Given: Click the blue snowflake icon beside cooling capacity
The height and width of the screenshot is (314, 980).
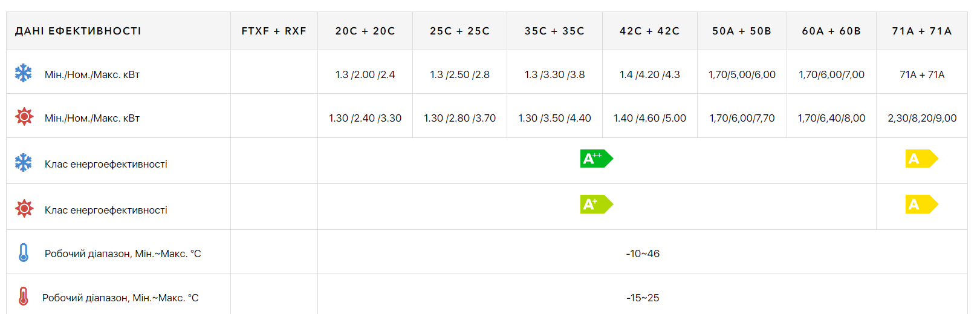Looking at the screenshot, I should [x=24, y=73].
